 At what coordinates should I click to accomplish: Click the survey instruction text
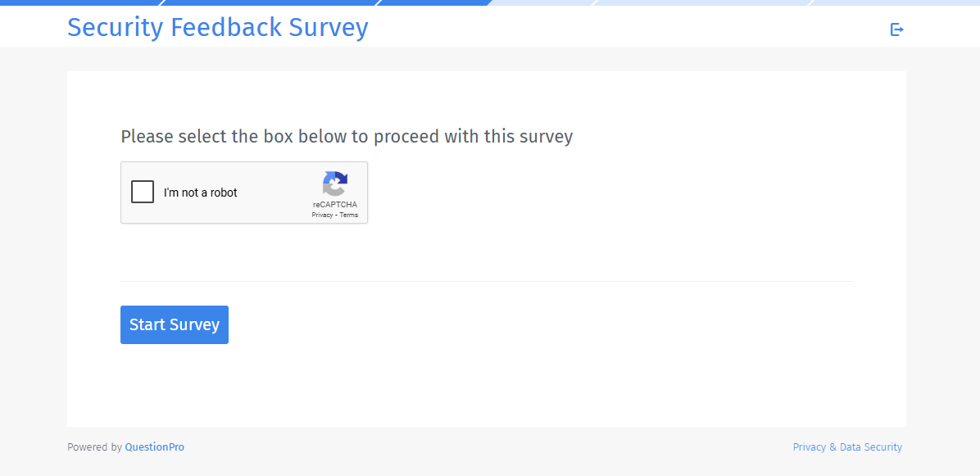pyautogui.click(x=347, y=136)
